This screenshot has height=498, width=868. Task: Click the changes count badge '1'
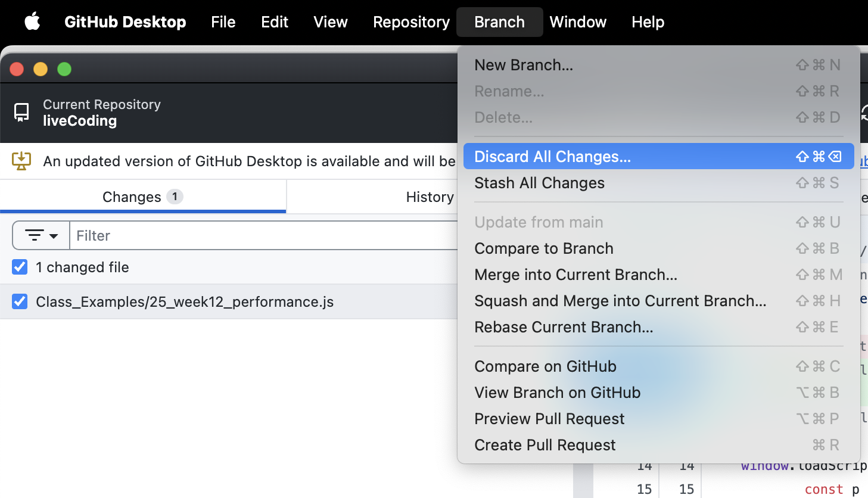click(175, 197)
